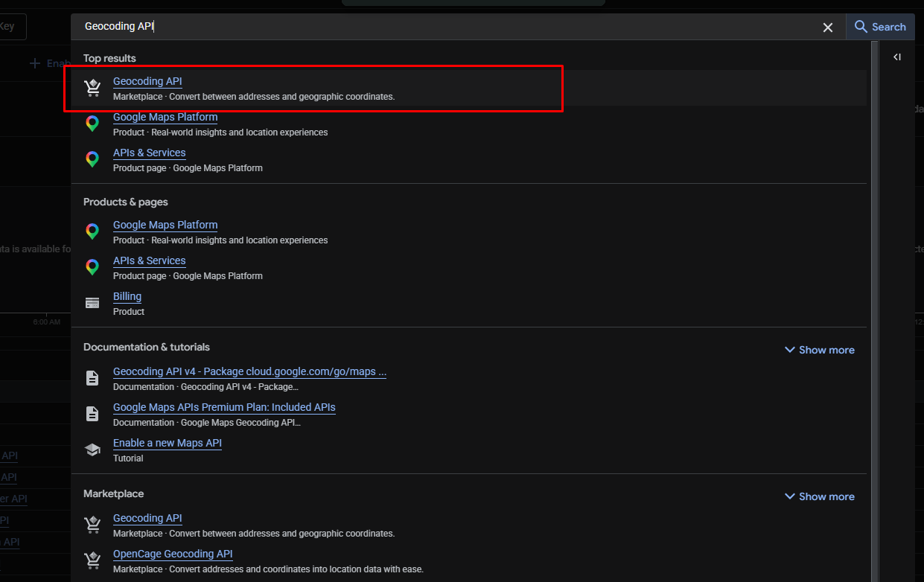Click the marketplace cart icon in Top results
Image resolution: width=924 pixels, height=582 pixels.
[92, 88]
